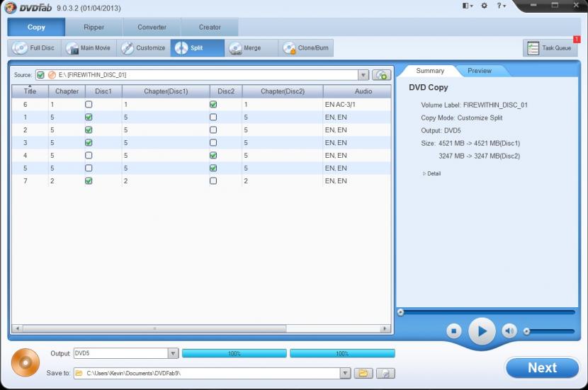Click the ISO image save icon

click(x=385, y=373)
